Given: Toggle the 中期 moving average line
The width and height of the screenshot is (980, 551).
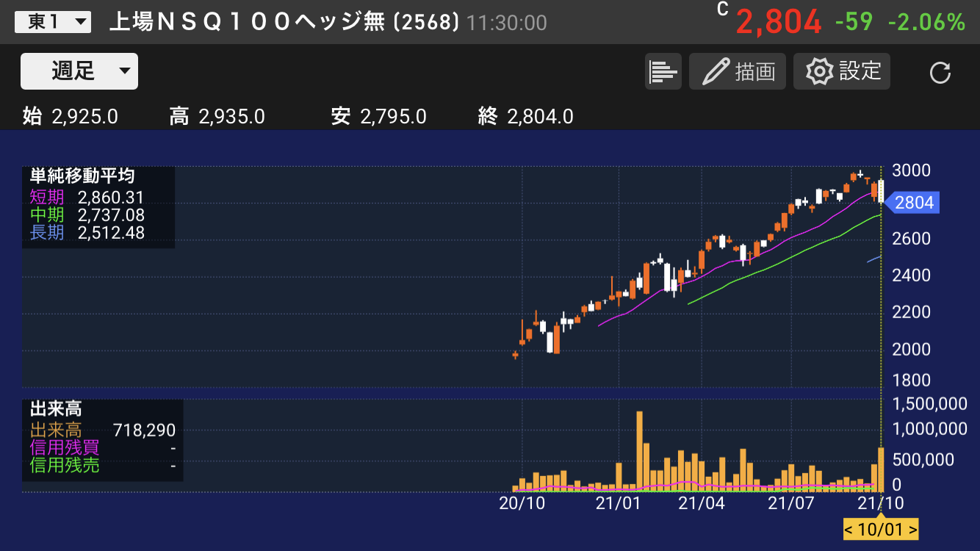Looking at the screenshot, I should point(47,215).
